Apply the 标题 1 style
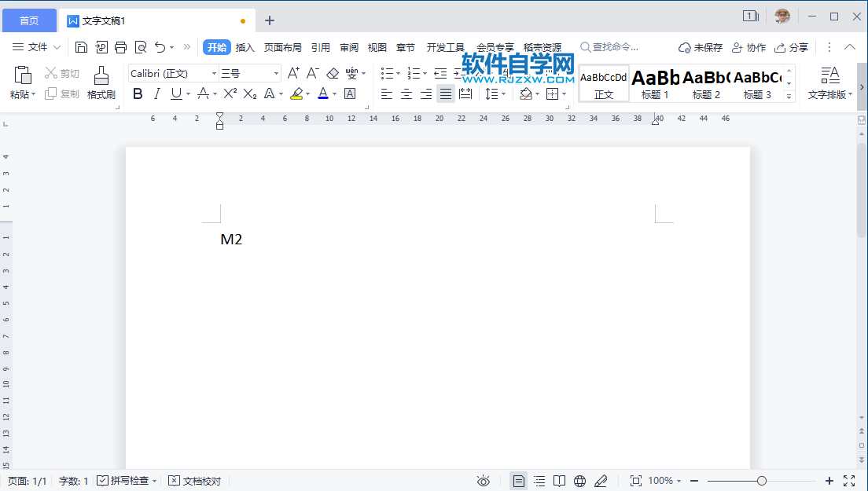Image resolution: width=868 pixels, height=491 pixels. (653, 82)
